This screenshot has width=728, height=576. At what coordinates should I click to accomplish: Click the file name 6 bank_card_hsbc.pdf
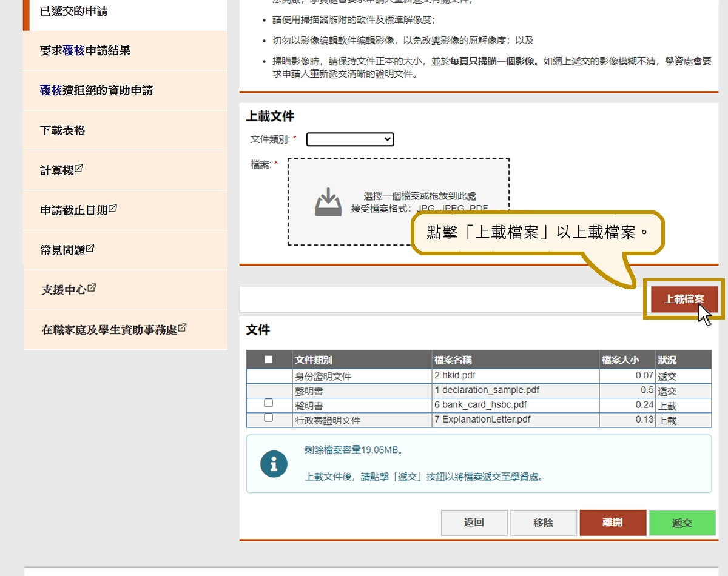click(x=480, y=405)
